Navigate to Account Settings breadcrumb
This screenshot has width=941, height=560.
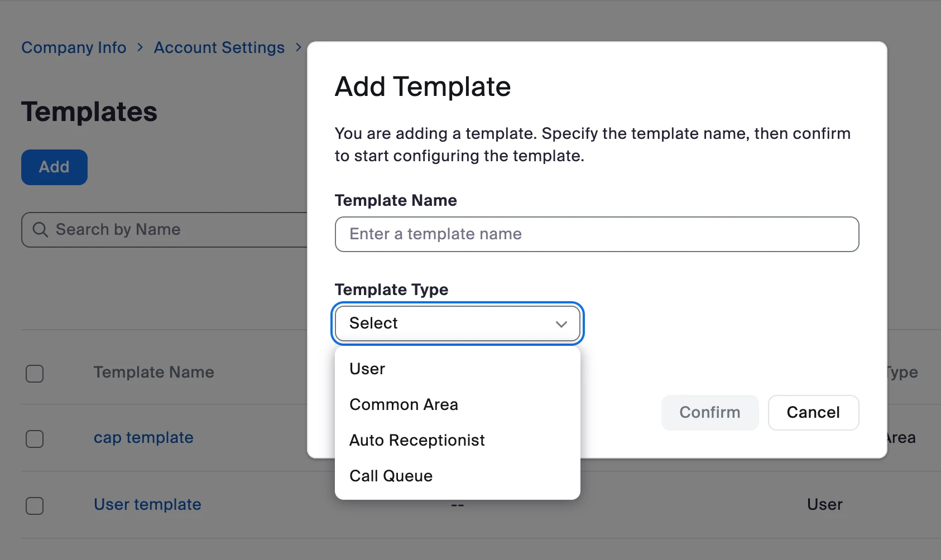pos(219,47)
